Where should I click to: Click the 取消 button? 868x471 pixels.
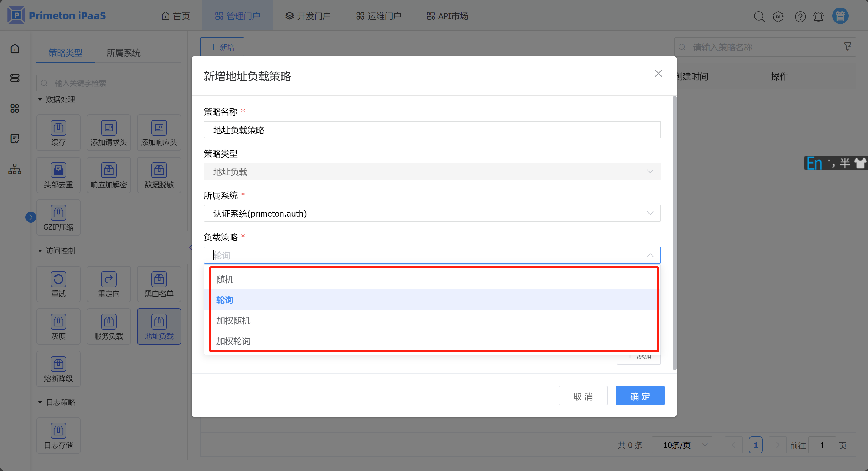[x=583, y=396]
